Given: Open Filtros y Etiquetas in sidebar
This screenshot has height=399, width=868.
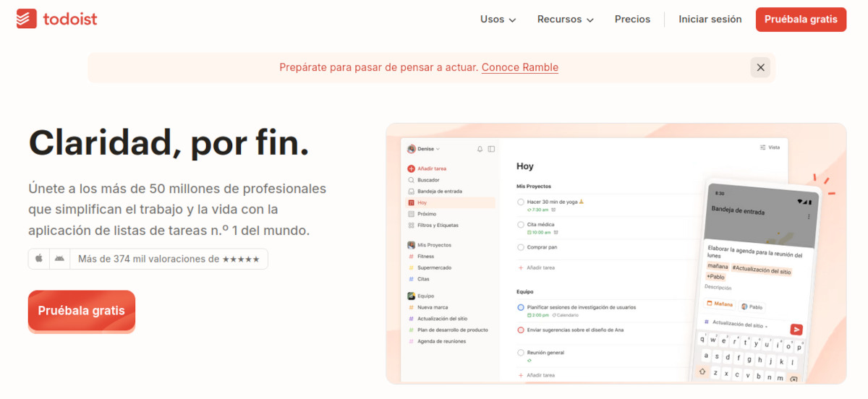Looking at the screenshot, I should pyautogui.click(x=433, y=225).
